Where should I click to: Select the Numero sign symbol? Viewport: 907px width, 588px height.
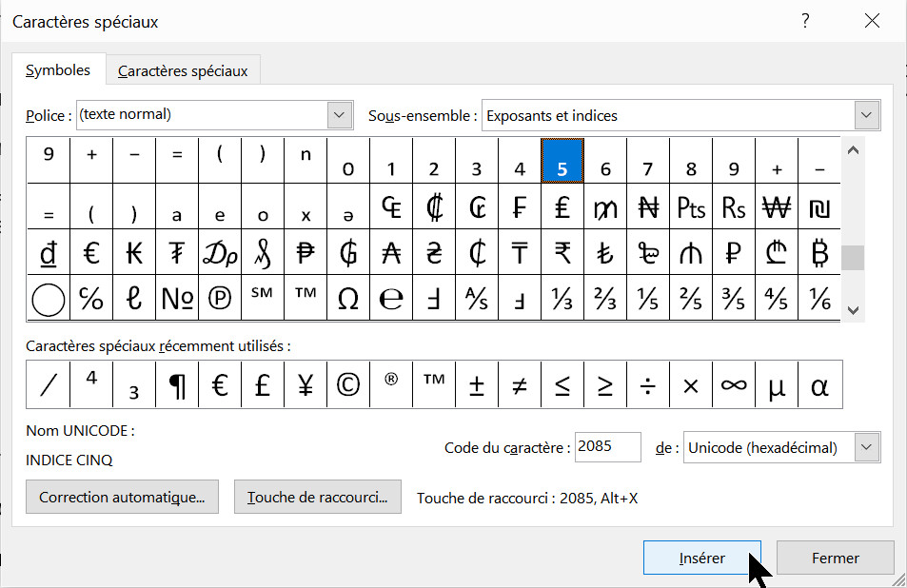coord(177,300)
